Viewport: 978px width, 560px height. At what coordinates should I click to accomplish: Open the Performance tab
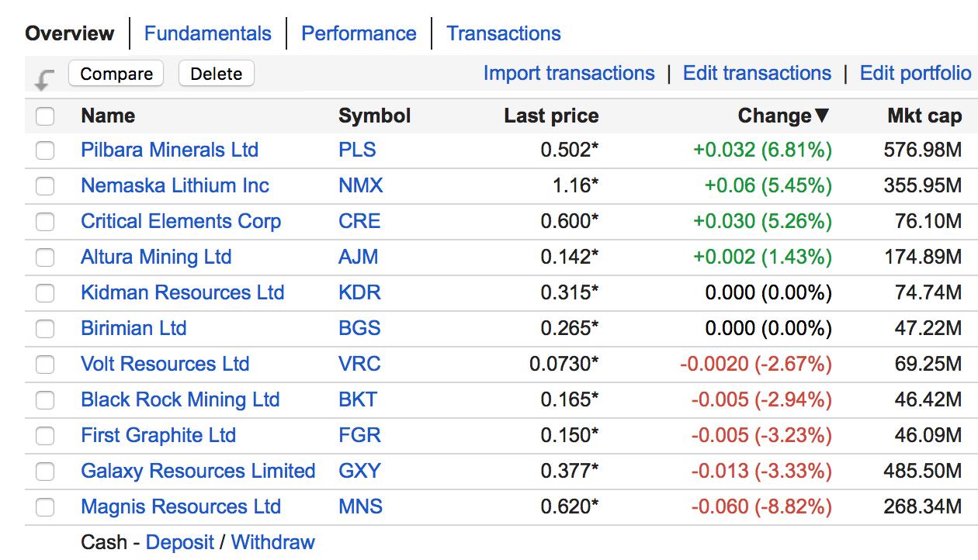[359, 33]
